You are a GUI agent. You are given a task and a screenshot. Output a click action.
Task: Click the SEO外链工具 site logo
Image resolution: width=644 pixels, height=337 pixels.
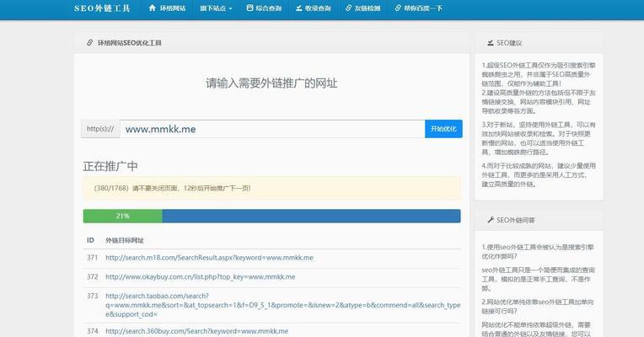point(102,8)
